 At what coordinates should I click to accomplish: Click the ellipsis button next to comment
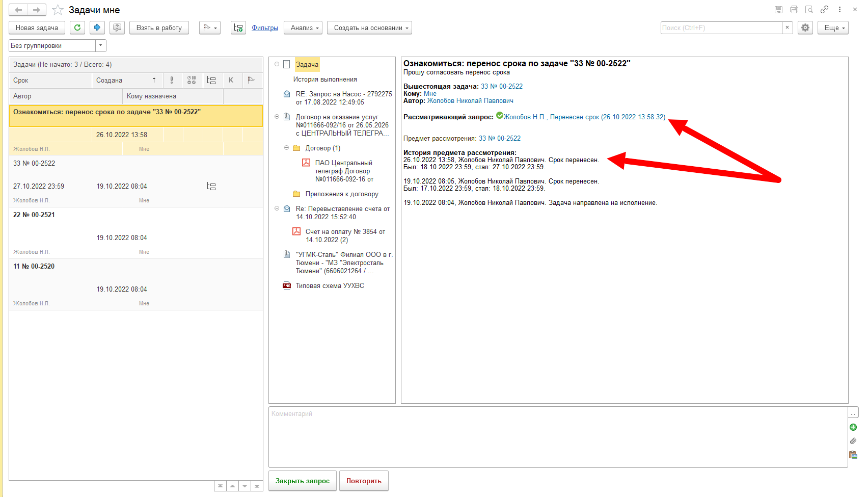coord(853,412)
